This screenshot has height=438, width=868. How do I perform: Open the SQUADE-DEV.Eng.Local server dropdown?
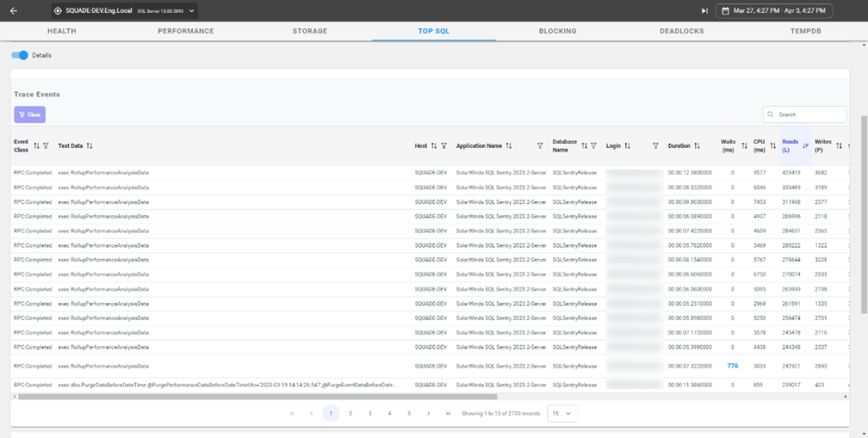tap(125, 10)
